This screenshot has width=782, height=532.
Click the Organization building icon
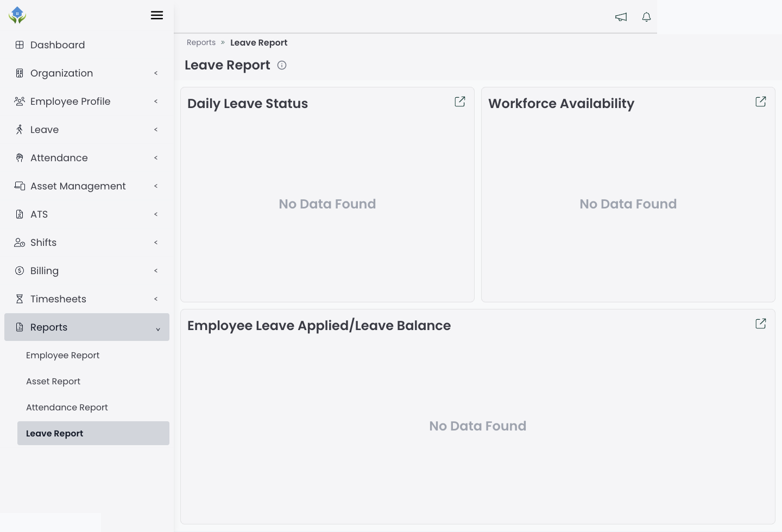coord(20,73)
